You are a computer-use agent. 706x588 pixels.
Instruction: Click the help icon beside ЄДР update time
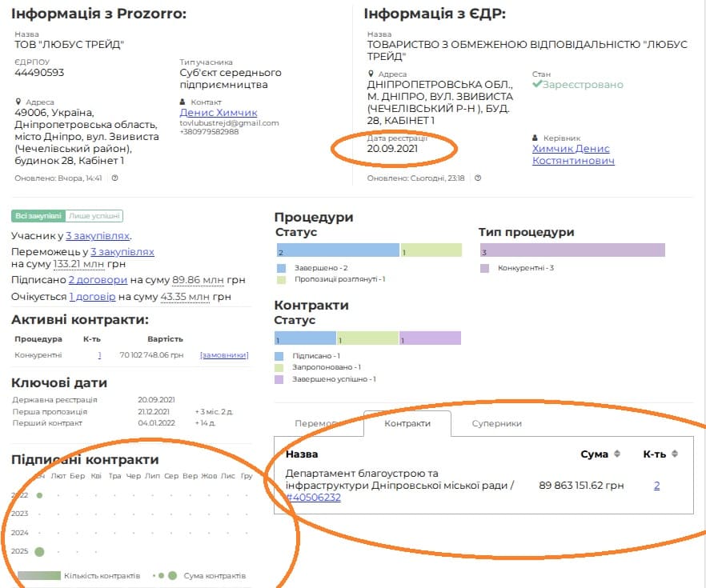pyautogui.click(x=478, y=178)
